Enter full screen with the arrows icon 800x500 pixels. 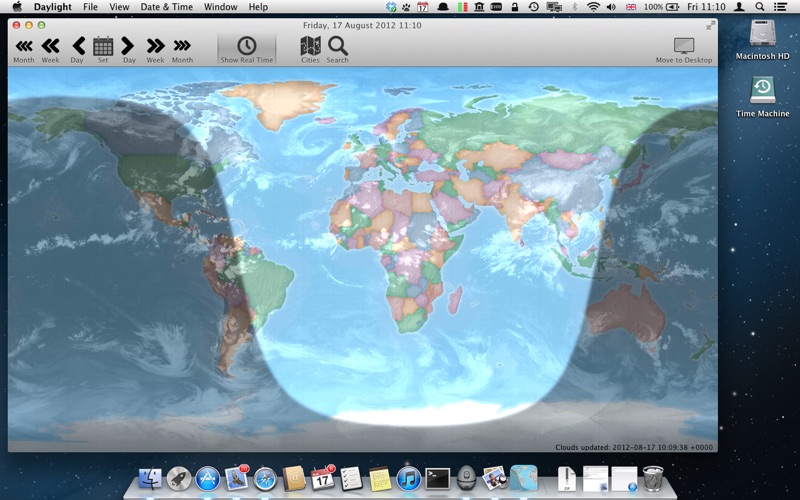(x=710, y=25)
